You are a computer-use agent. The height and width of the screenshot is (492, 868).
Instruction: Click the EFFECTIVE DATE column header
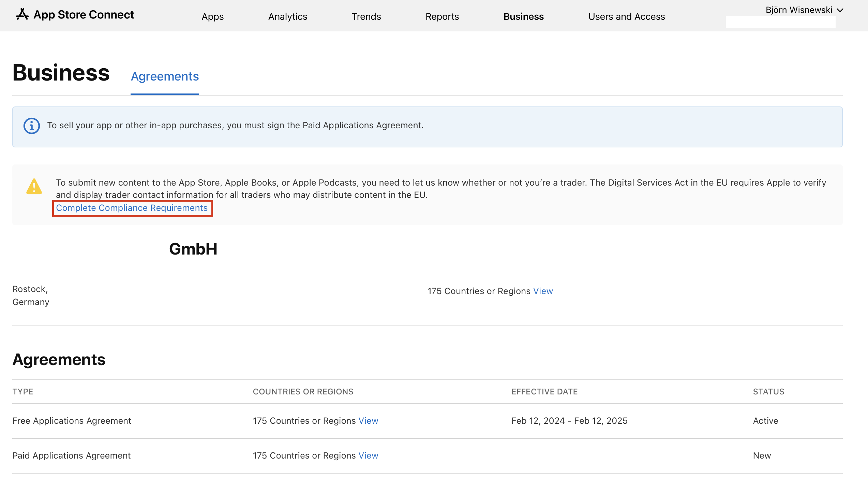pyautogui.click(x=544, y=392)
